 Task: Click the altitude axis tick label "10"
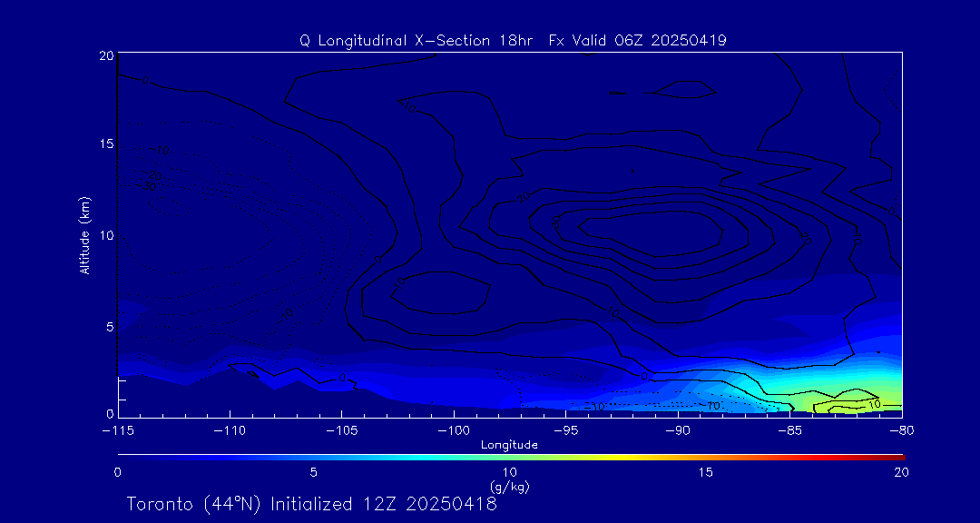coord(105,235)
